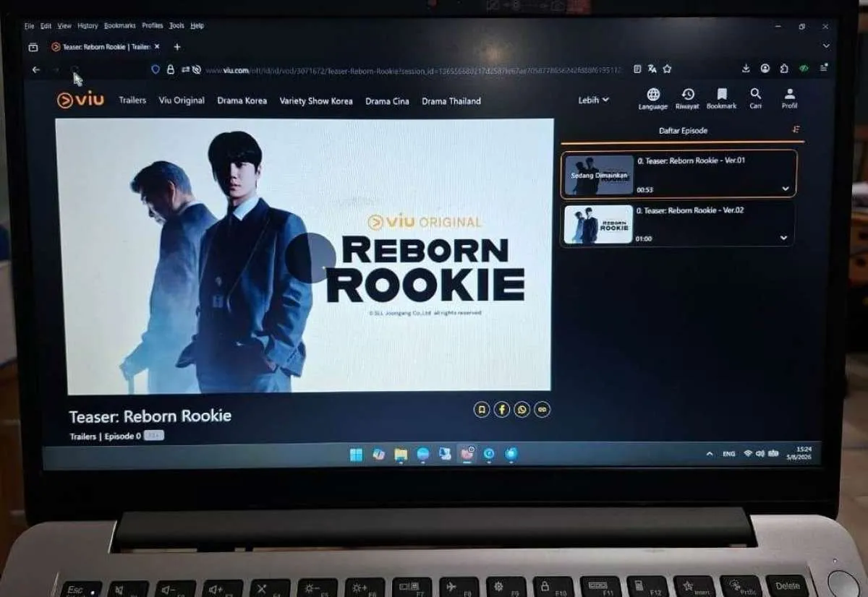Screen dimensions: 868x597
Task: Go to Drama Thailand section
Action: pos(451,101)
